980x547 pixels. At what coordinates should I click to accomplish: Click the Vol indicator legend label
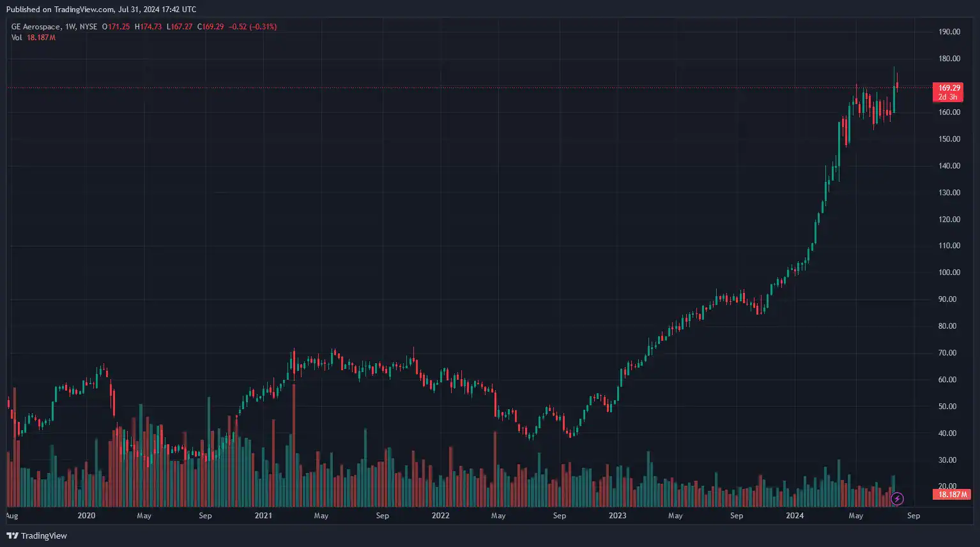click(17, 38)
